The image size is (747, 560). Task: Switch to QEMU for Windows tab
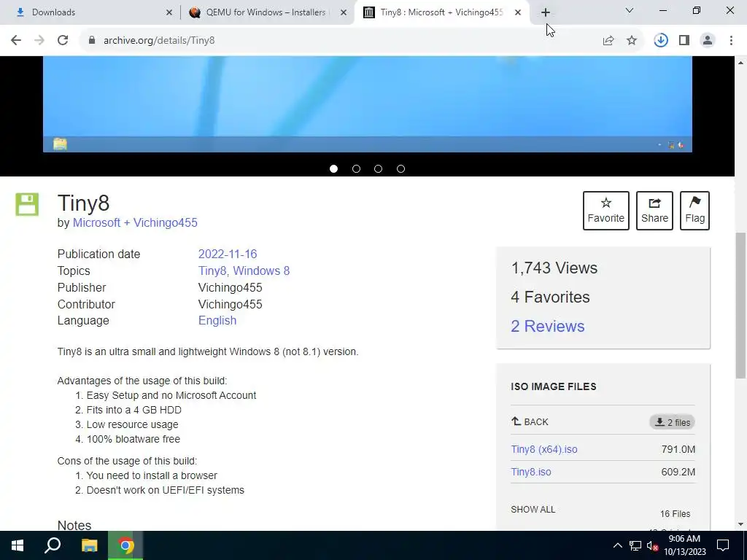267,12
